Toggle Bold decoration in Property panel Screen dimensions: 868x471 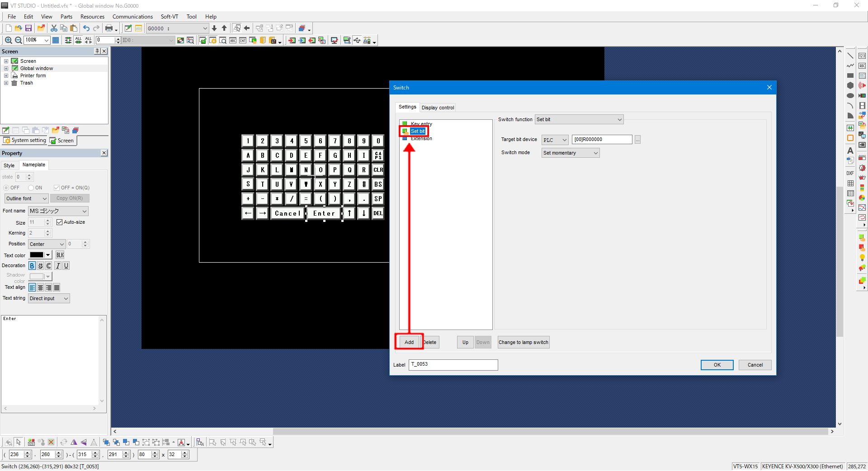pos(32,266)
